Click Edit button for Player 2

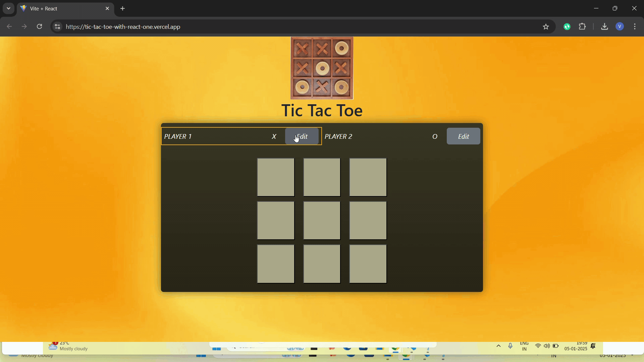pyautogui.click(x=463, y=136)
